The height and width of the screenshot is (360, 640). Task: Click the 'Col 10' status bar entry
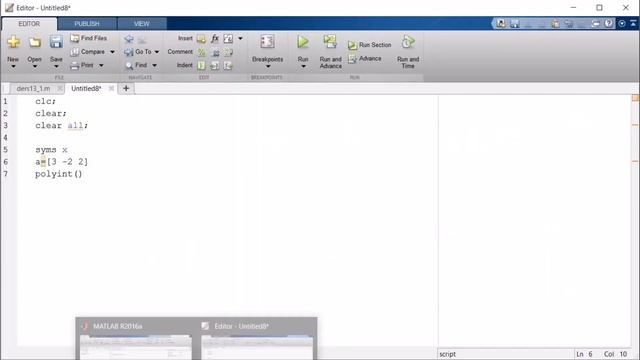(x=616, y=354)
